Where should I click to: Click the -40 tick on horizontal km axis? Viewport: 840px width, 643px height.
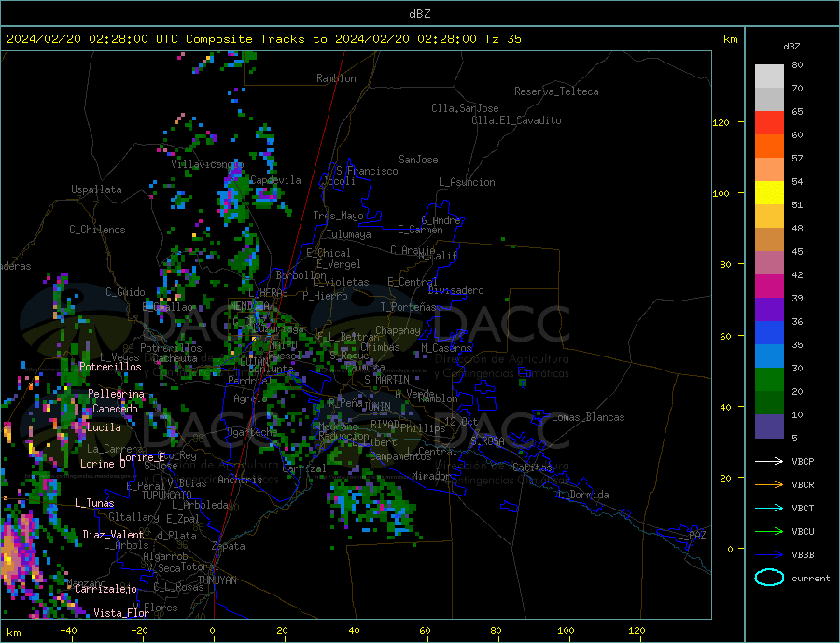(68, 631)
